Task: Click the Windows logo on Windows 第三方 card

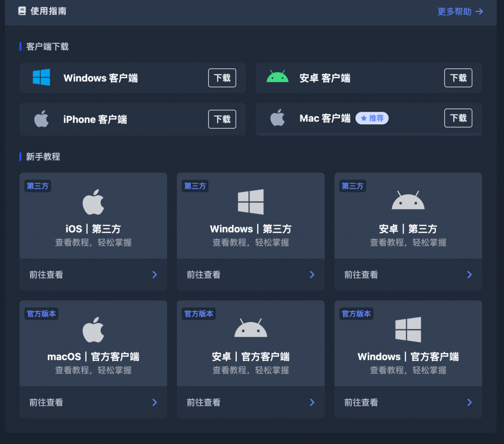Action: pyautogui.click(x=251, y=202)
